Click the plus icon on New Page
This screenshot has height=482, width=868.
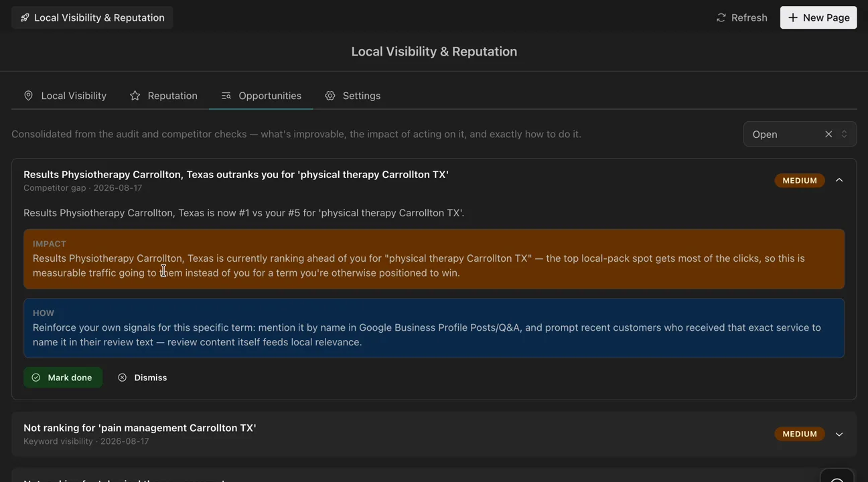792,17
